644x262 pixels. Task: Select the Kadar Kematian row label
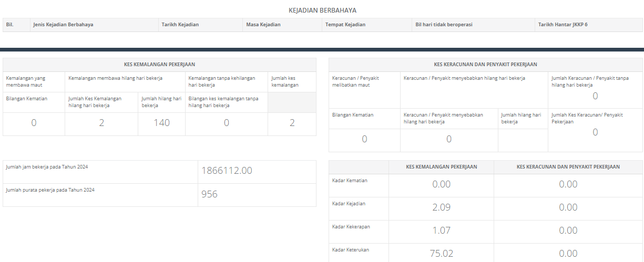[x=350, y=180]
